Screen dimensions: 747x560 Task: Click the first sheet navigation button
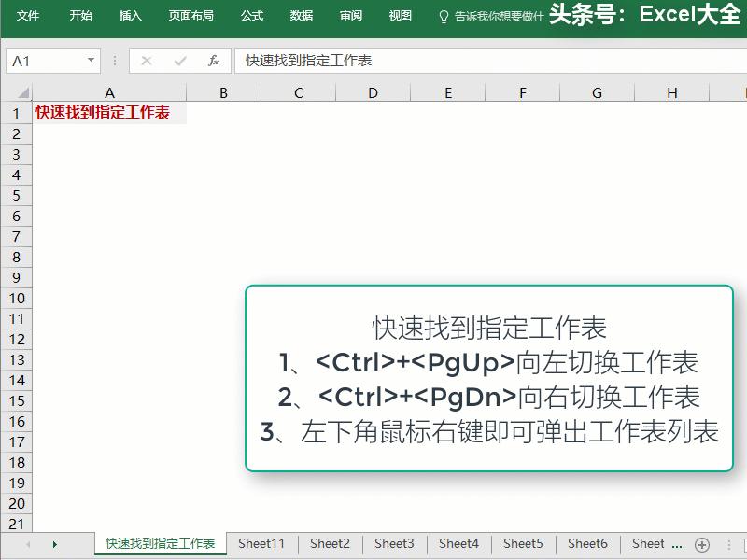[28, 543]
